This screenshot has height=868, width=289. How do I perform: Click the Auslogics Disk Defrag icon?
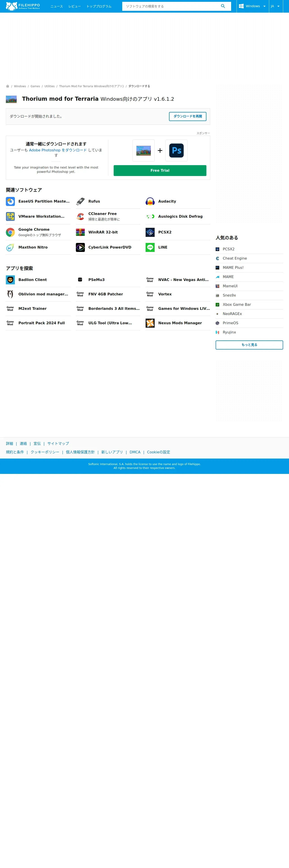tap(150, 216)
